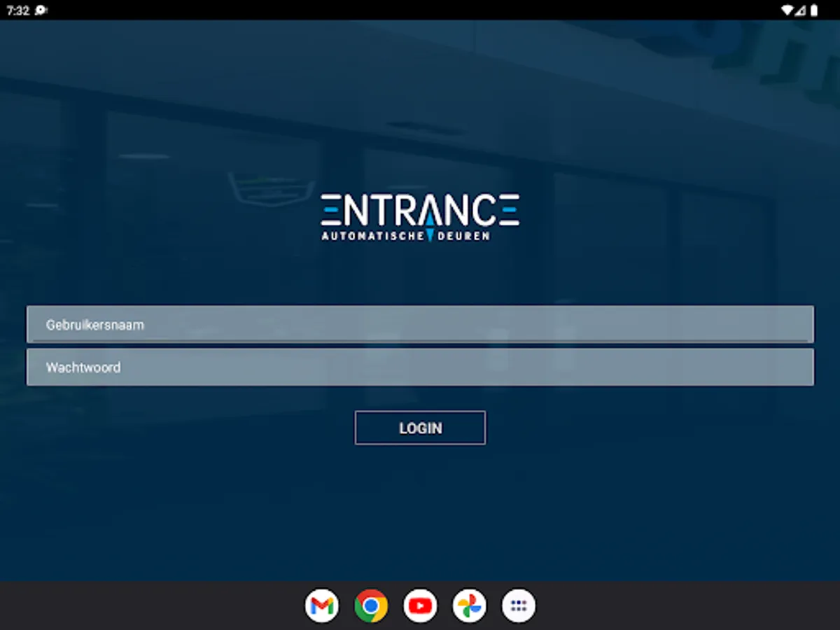Tap the LOGIN button

(420, 428)
